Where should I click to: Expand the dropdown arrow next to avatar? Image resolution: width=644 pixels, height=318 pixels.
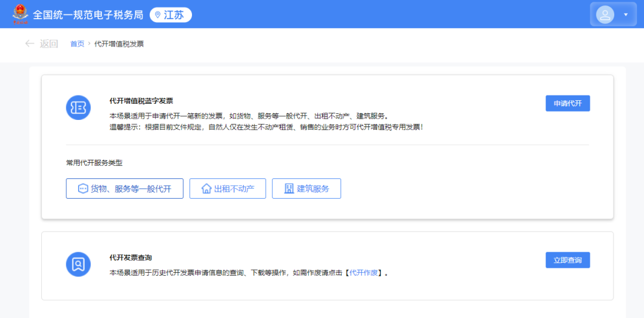point(626,14)
